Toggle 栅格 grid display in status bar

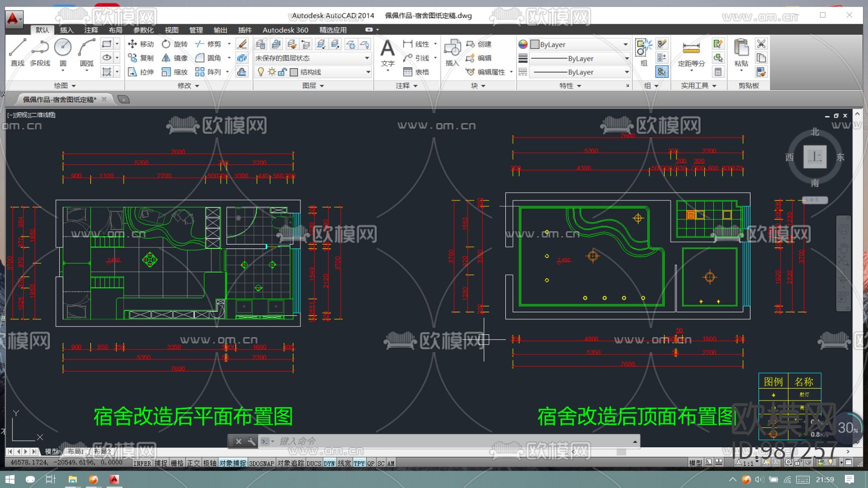(x=177, y=463)
